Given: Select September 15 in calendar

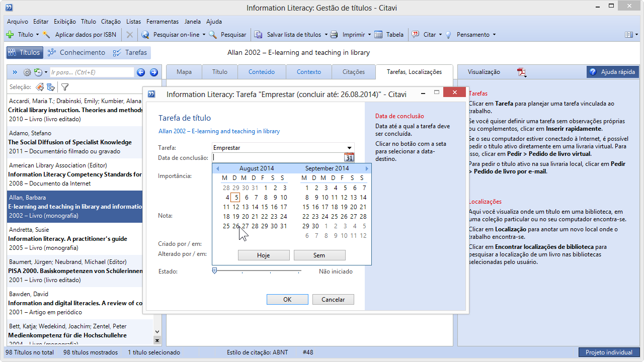Looking at the screenshot, I should tap(306, 207).
